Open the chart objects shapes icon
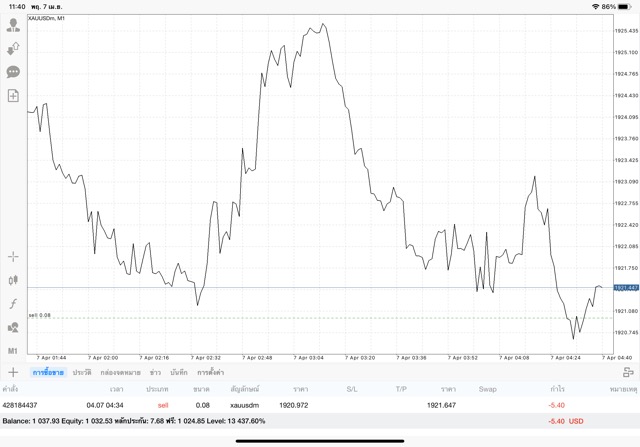The height and width of the screenshot is (447, 640). point(13,327)
